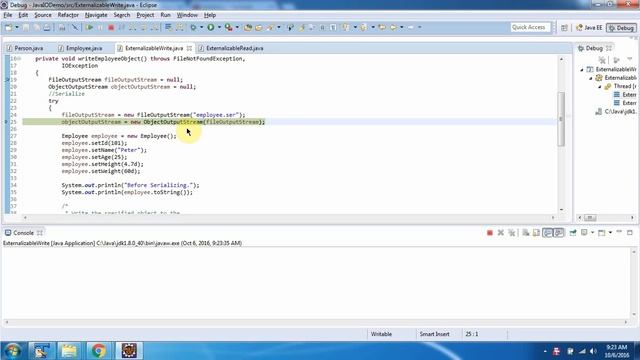This screenshot has width=640, height=360.
Task: Toggle Scroll Lock in Console toolbar
Action: (536, 233)
